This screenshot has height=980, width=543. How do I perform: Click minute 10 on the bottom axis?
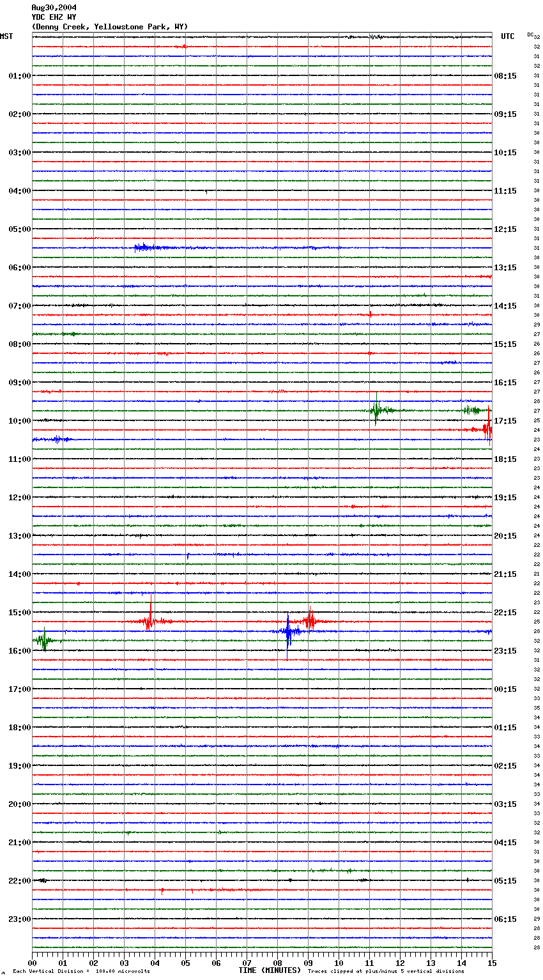pyautogui.click(x=339, y=963)
